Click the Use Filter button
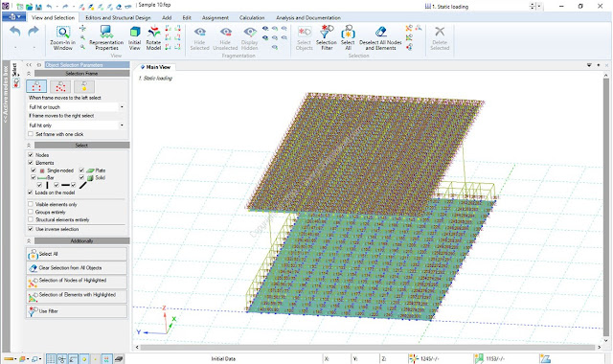This screenshot has height=364, width=613. coord(77,311)
